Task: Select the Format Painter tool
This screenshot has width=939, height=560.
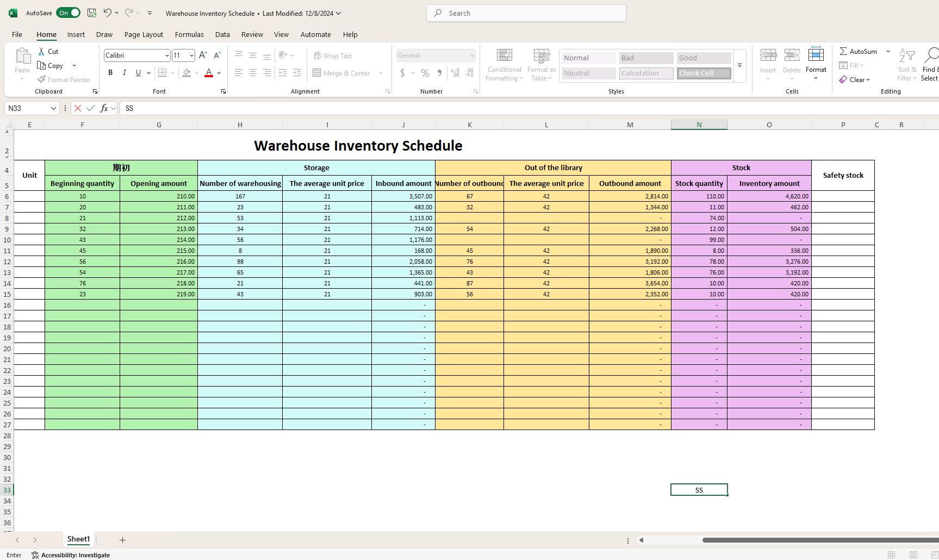Action: tap(64, 79)
